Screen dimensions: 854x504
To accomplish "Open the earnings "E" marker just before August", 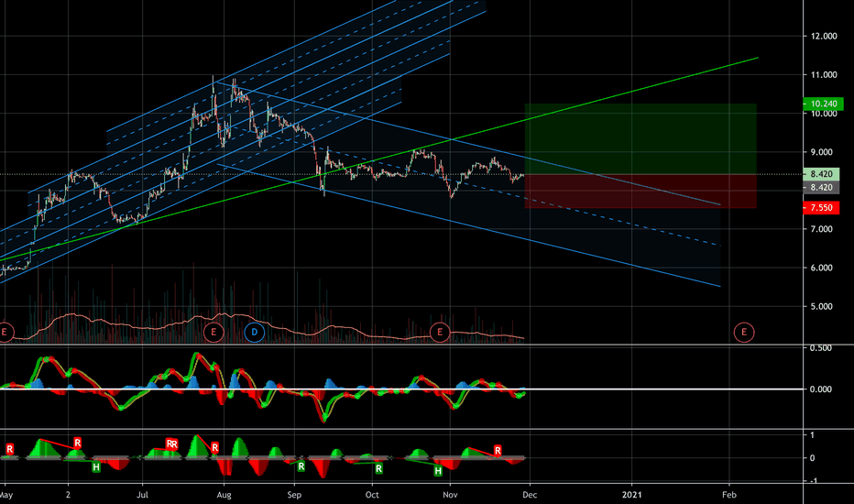I will coord(213,333).
